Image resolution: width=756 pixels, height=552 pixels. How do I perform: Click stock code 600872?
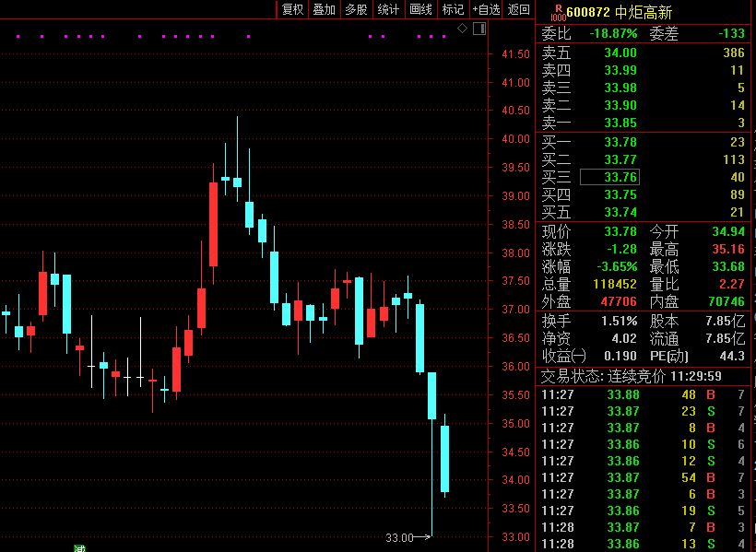pyautogui.click(x=588, y=12)
